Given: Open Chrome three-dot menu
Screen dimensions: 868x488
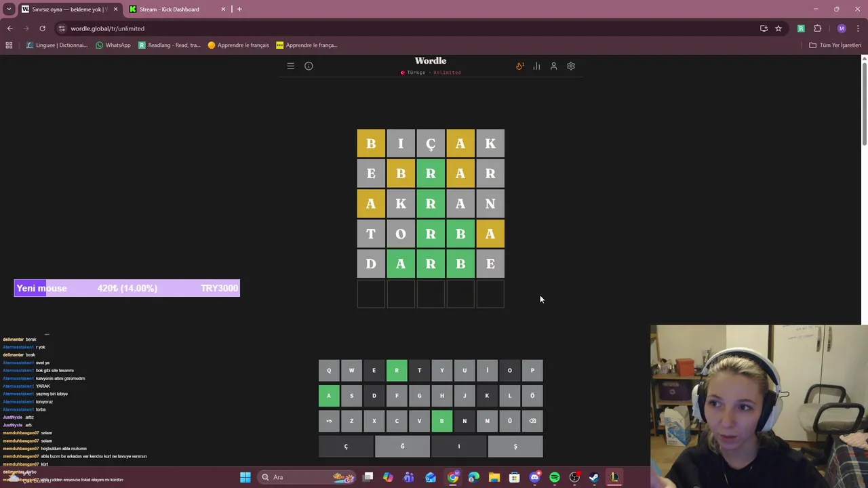Looking at the screenshot, I should pos(858,28).
